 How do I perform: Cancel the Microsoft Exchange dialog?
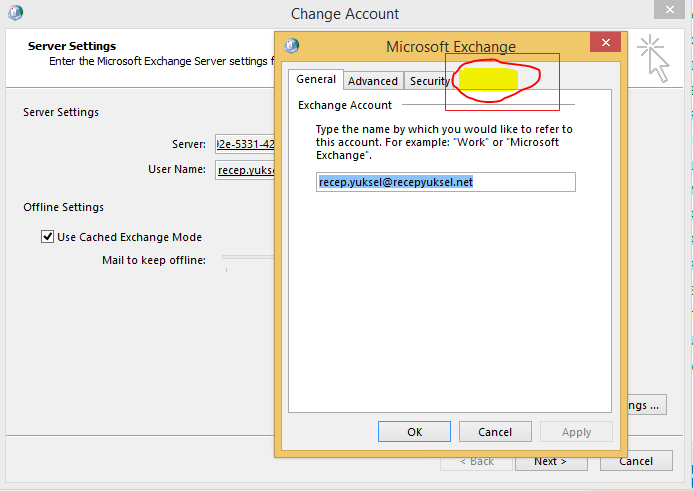495,432
